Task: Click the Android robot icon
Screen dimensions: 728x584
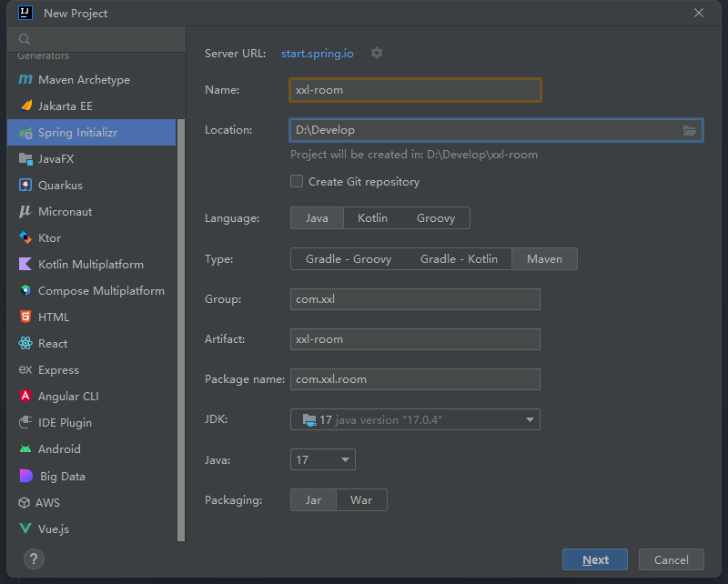Action: point(25,448)
